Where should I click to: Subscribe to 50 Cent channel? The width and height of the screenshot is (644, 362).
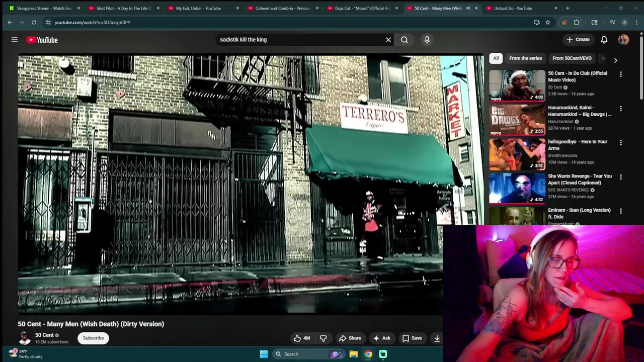(x=93, y=338)
